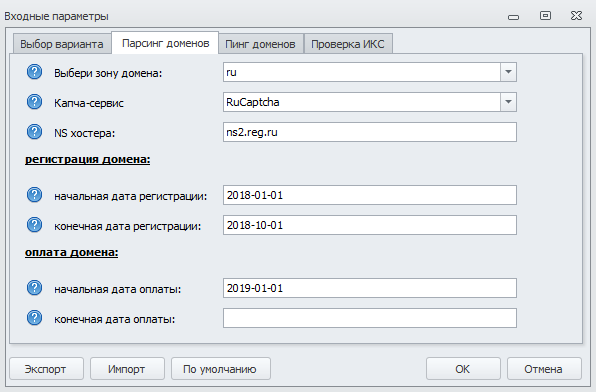Focus start payment date field 2019-01-01
Screen dimensions: 597x392
370,288
